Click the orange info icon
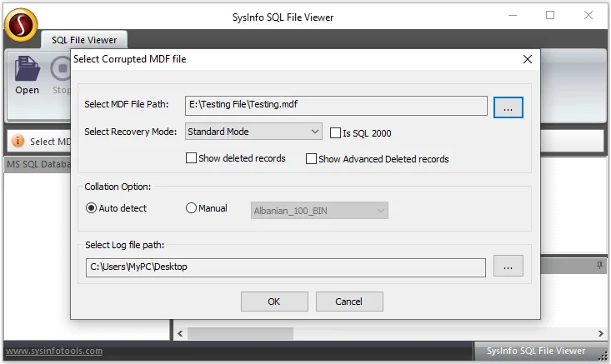611x364 pixels. pos(18,142)
